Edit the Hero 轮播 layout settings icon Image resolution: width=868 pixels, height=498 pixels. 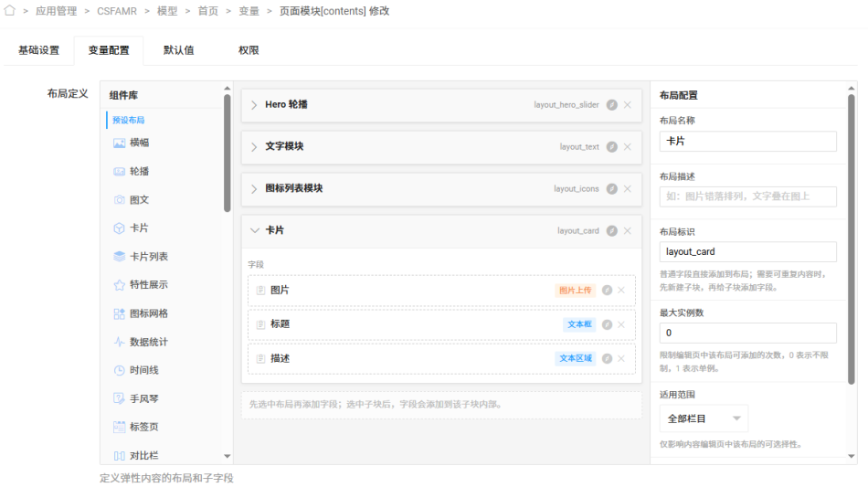(x=611, y=104)
